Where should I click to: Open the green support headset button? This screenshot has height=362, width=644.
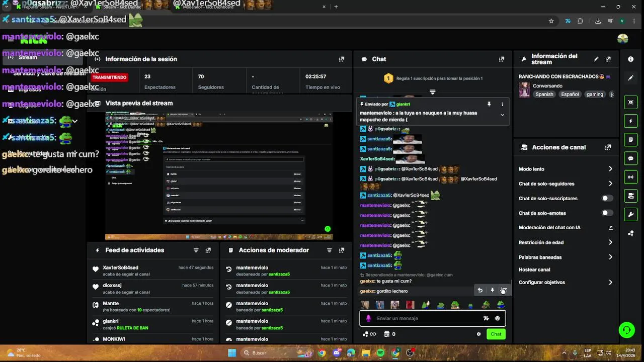[x=626, y=330]
